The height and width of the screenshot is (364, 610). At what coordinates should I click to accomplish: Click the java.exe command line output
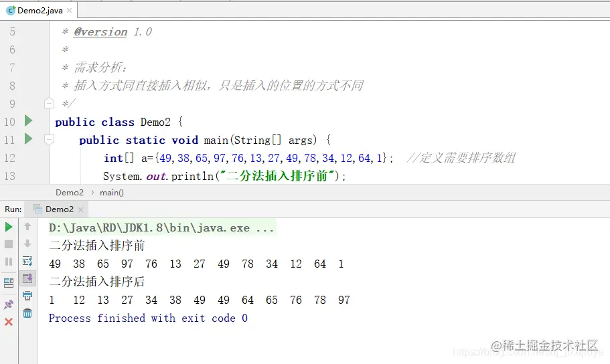(x=161, y=227)
